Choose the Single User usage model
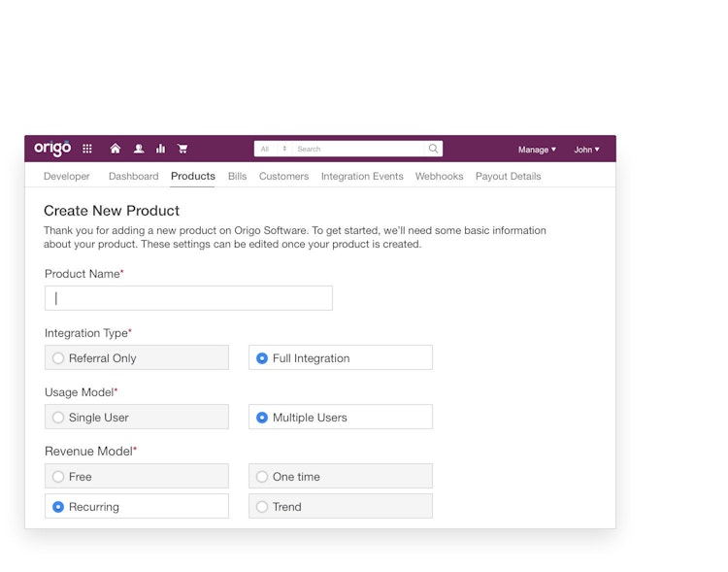This screenshot has height=572, width=728. (x=58, y=418)
